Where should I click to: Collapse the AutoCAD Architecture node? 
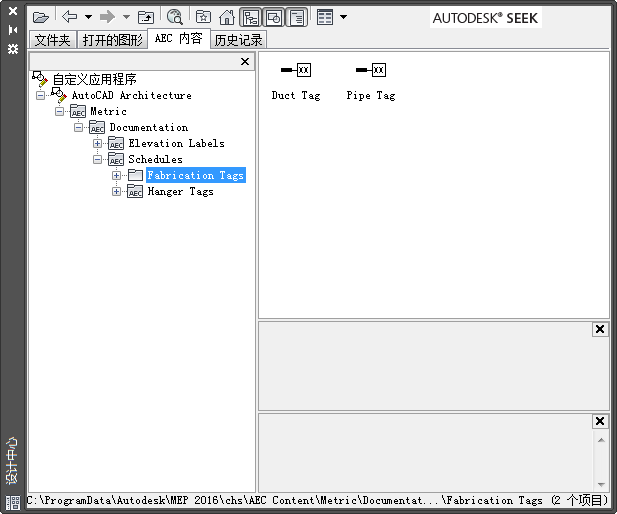(40, 95)
